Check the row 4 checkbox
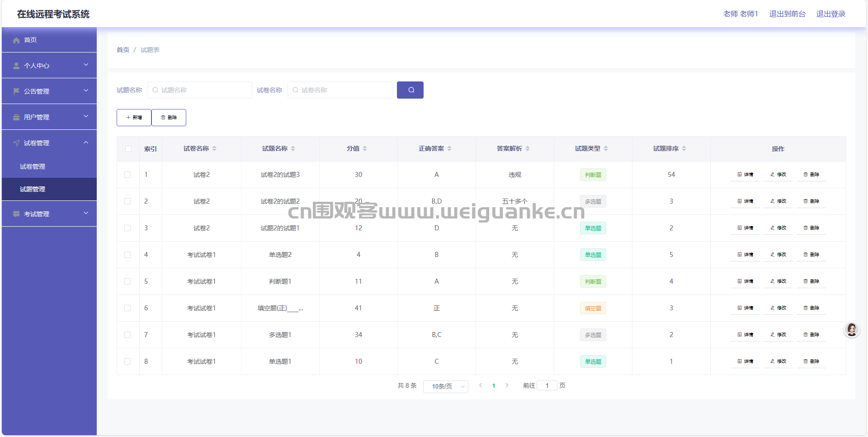 [x=127, y=255]
